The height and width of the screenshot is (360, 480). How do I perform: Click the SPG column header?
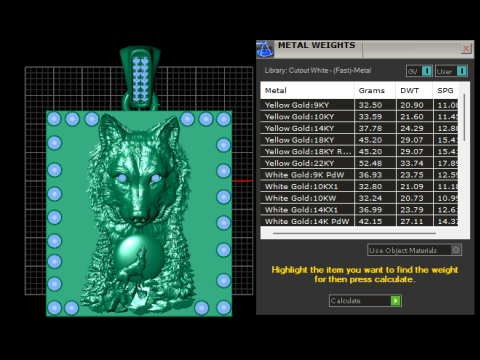coord(446,90)
